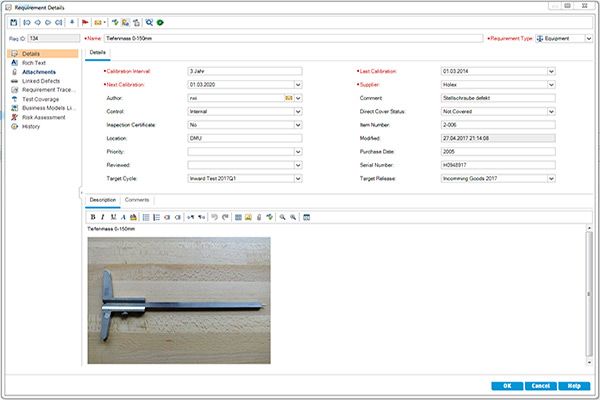Image resolution: width=600 pixels, height=400 pixels.
Task: Apply Italic formatting in the description editor
Action: coord(102,216)
